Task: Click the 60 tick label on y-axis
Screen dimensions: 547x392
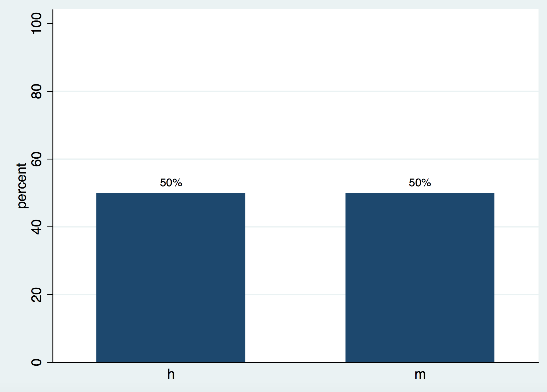Action: click(x=37, y=159)
